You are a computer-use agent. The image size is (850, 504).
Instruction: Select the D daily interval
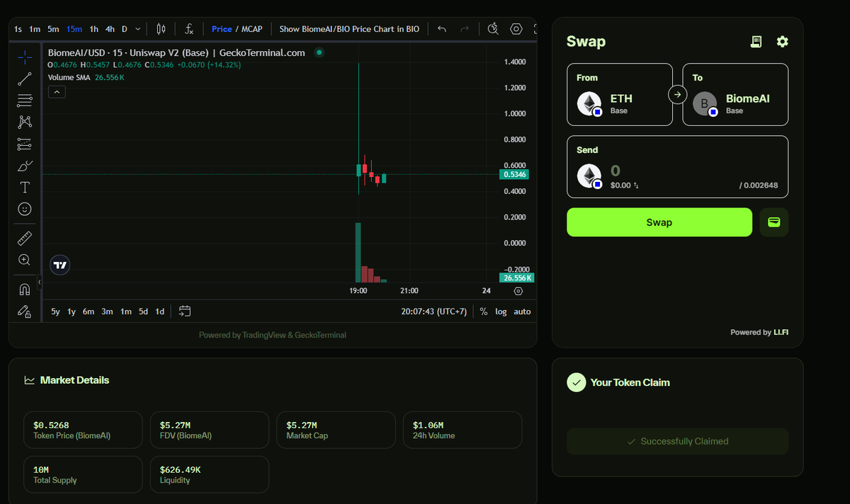[x=125, y=29]
